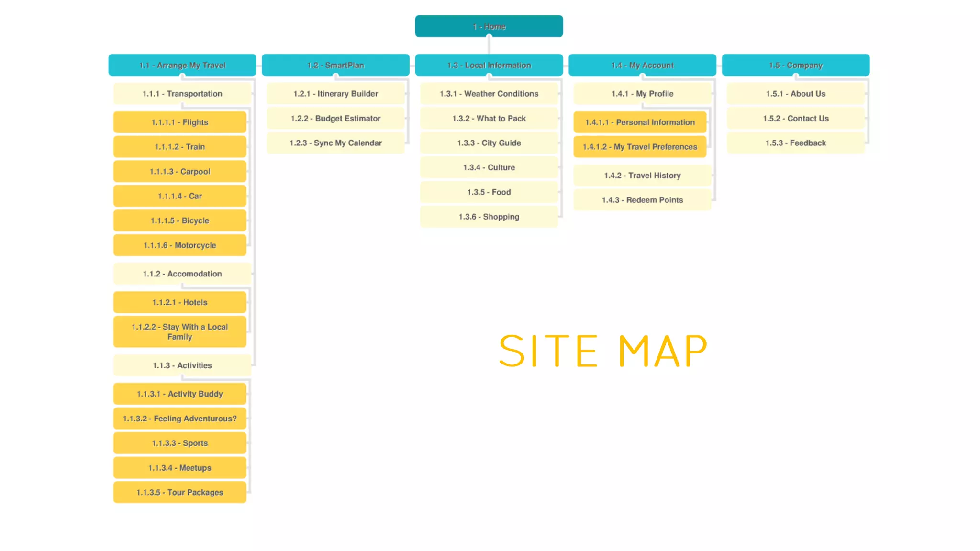The height and width of the screenshot is (551, 980).
Task: Click 1.2.3 - Sync My Calendar box
Action: tap(335, 143)
